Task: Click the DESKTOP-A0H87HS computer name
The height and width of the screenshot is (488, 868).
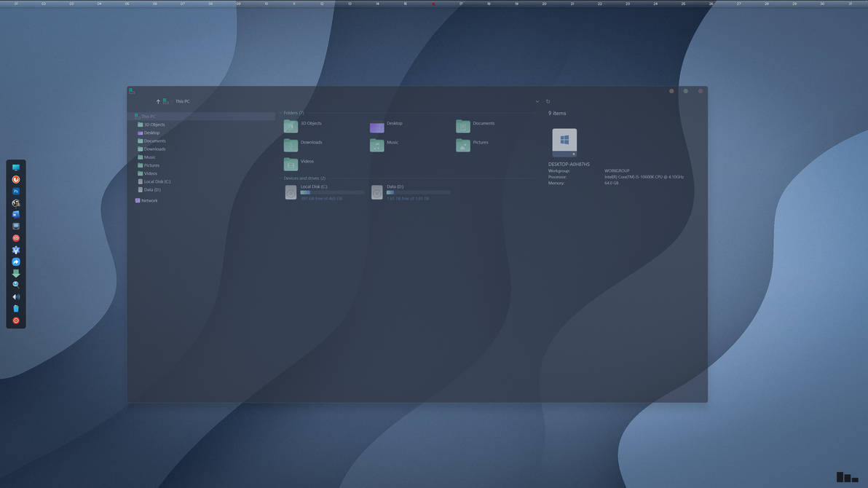Action: (569, 165)
